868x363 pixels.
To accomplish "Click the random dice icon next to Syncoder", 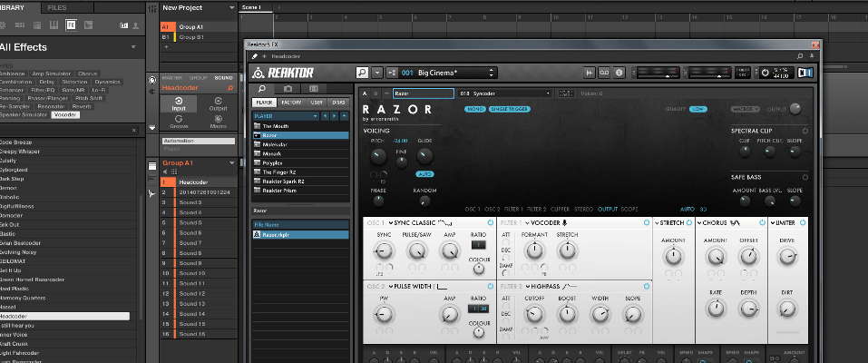I will [565, 93].
